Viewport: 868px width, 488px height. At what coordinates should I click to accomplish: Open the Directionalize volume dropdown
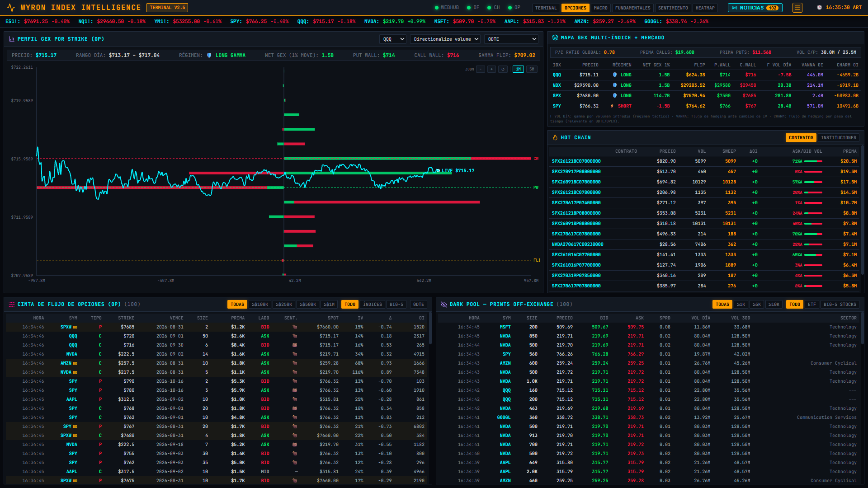pos(445,39)
